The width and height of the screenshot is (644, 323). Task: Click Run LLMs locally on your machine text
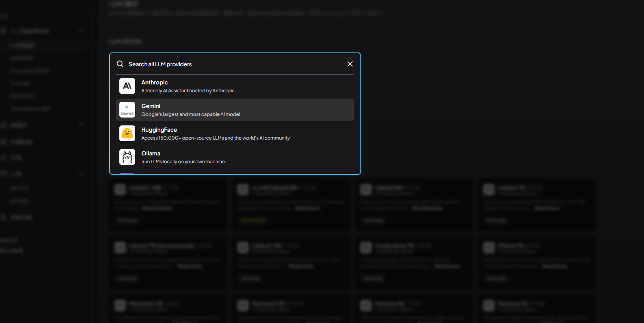click(184, 162)
